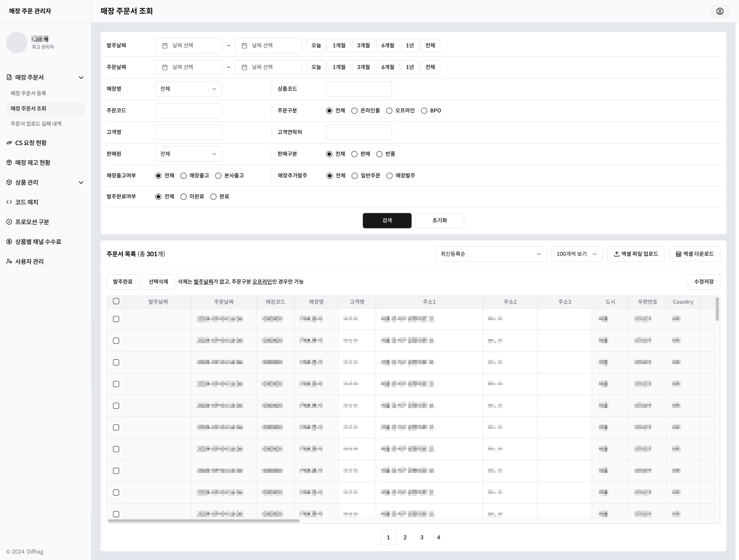Click the 상품별 채널 수수료 coin icon

(x=9, y=242)
